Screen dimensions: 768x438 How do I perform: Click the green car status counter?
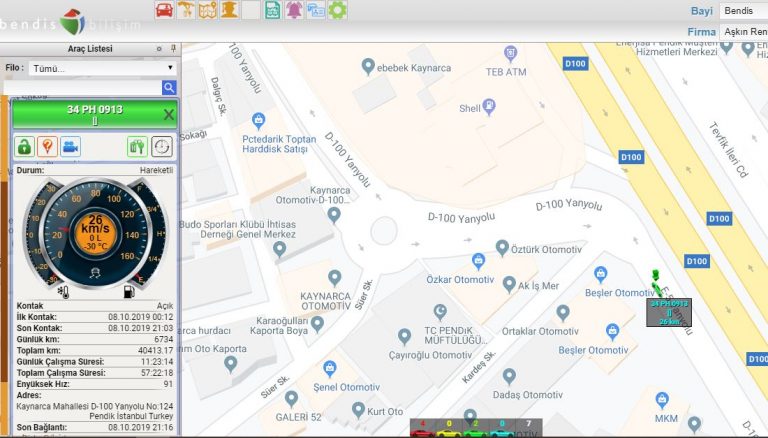[475, 428]
